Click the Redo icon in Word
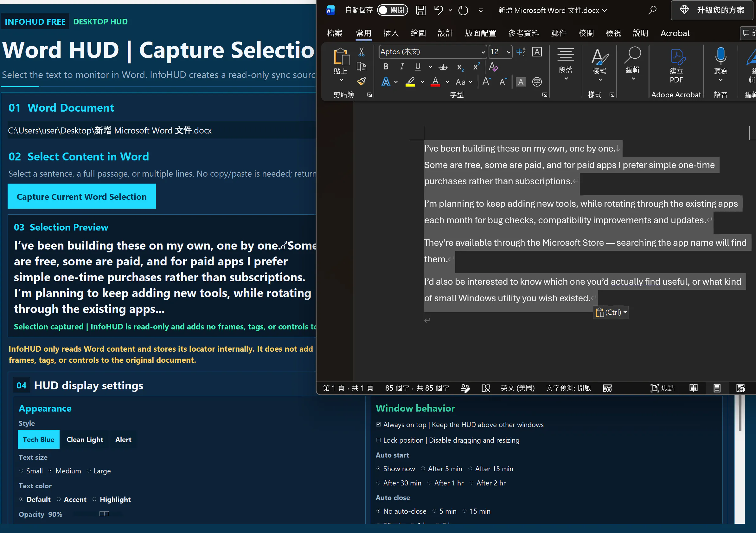 [x=463, y=10]
